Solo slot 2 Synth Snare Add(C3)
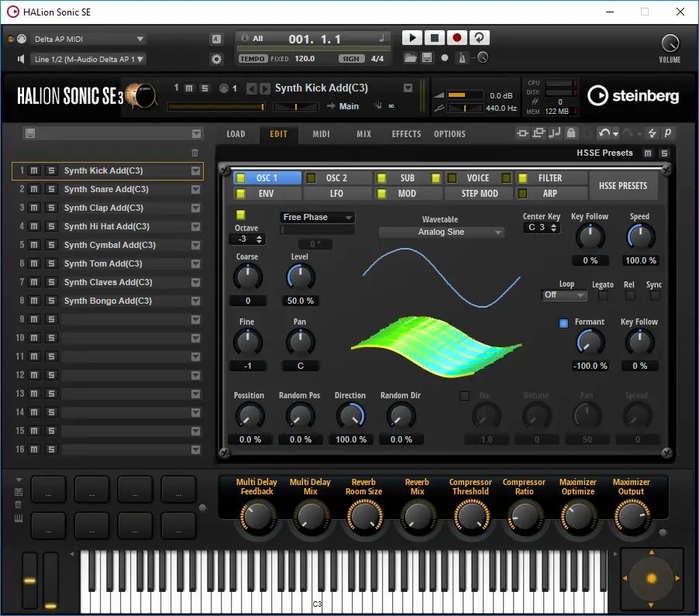Image resolution: width=699 pixels, height=616 pixels. click(x=51, y=189)
